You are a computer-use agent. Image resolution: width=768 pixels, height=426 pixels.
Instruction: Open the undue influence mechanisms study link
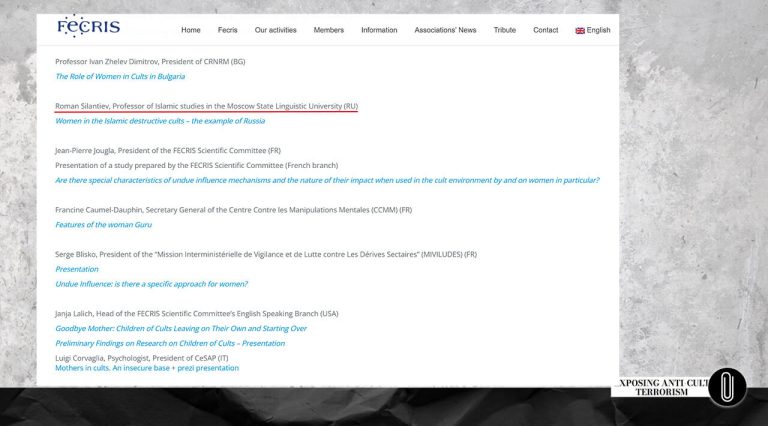(x=327, y=180)
